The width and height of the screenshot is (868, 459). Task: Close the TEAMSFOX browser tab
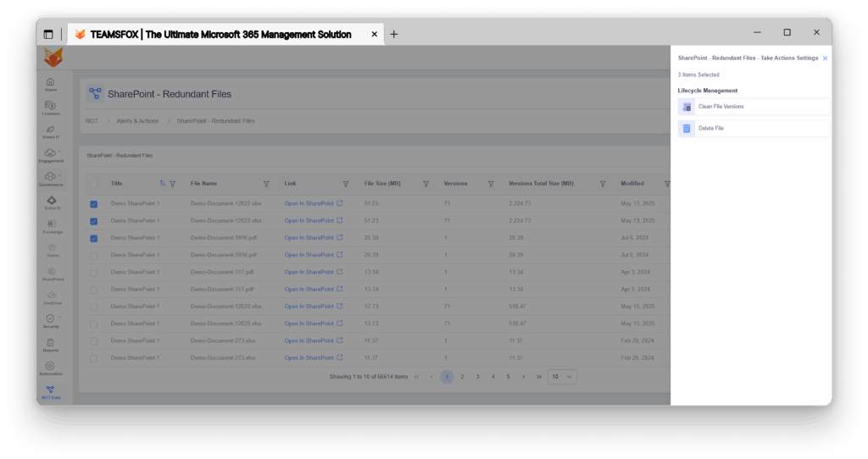374,34
